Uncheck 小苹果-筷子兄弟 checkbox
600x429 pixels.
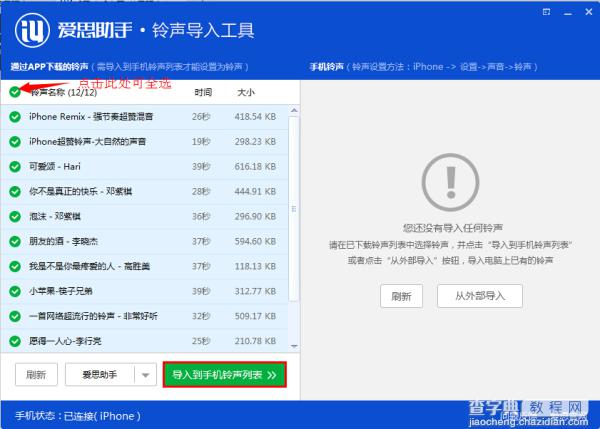(x=15, y=291)
